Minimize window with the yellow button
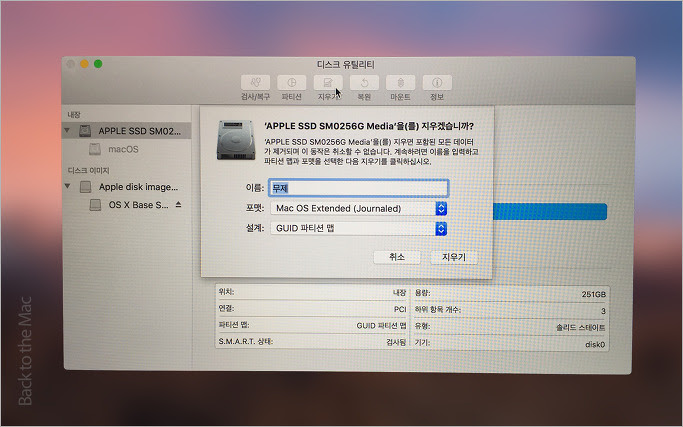Viewport: 683px width, 427px height. click(85, 64)
